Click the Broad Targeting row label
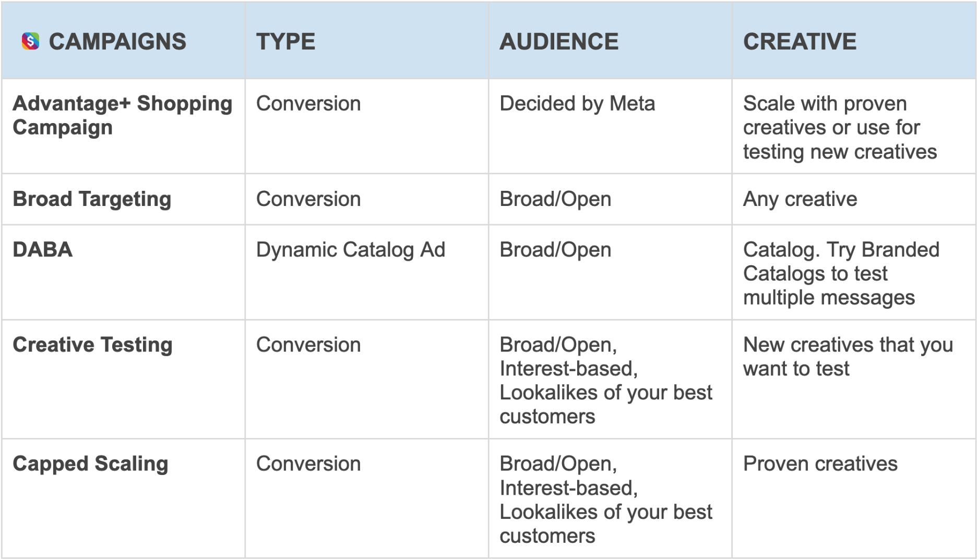The width and height of the screenshot is (978, 560). tap(92, 199)
